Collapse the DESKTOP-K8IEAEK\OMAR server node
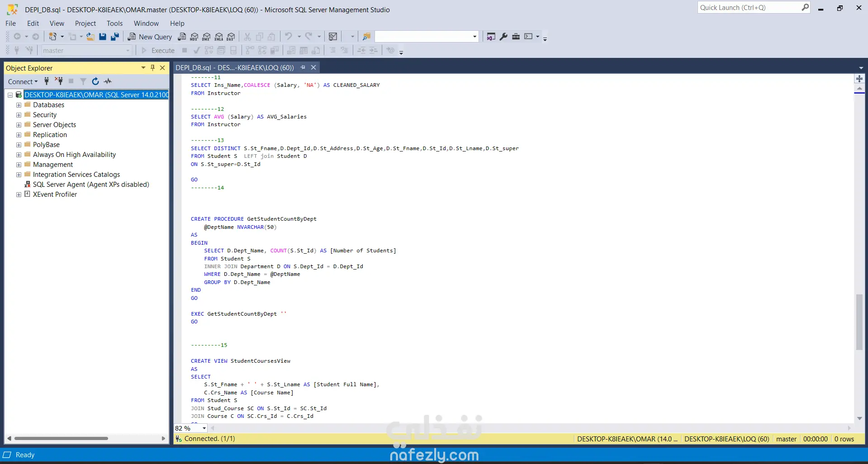Screen dimensions: 868x464 (x=10, y=95)
